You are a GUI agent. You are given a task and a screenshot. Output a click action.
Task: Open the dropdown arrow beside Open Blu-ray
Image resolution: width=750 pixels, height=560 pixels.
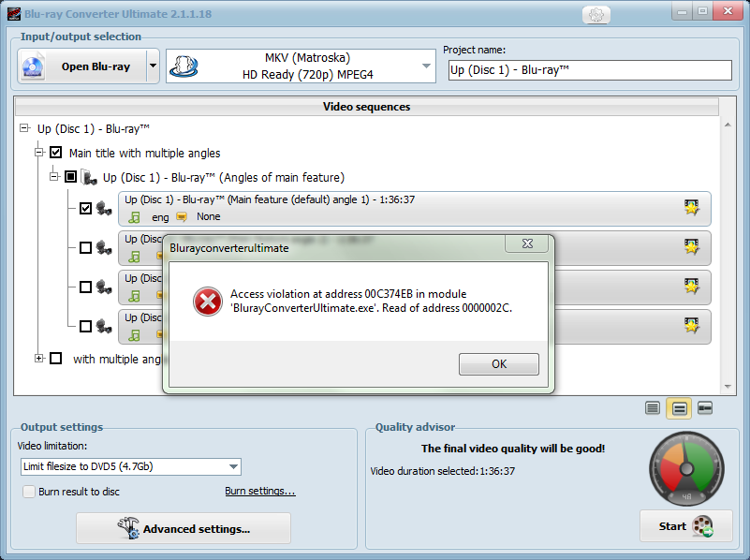153,66
